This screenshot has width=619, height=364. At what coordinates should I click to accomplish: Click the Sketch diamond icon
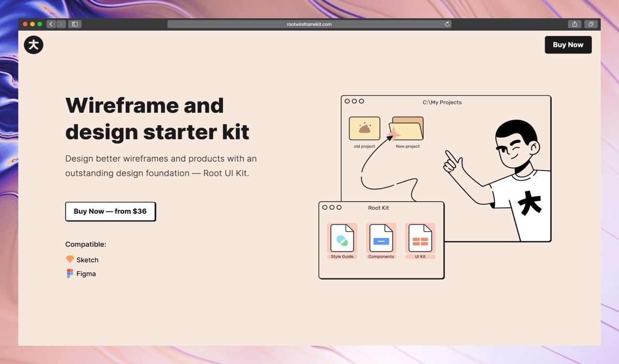(x=70, y=260)
